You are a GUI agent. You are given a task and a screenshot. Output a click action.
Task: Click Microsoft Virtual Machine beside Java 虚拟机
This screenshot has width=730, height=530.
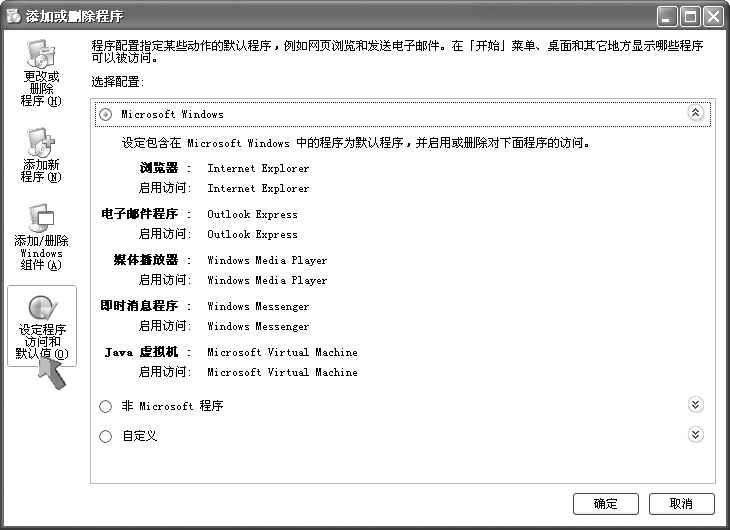283,352
